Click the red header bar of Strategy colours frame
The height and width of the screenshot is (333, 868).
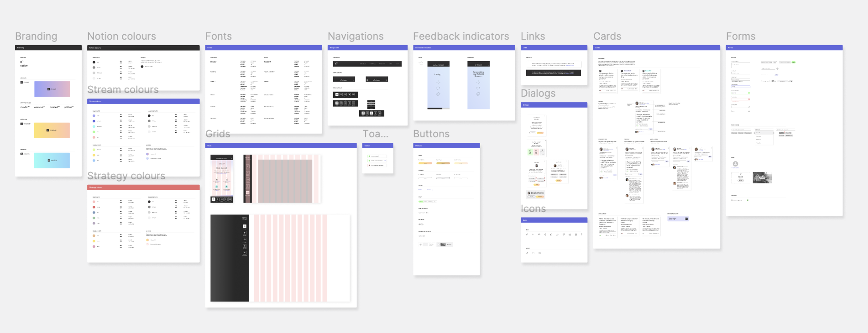click(143, 187)
